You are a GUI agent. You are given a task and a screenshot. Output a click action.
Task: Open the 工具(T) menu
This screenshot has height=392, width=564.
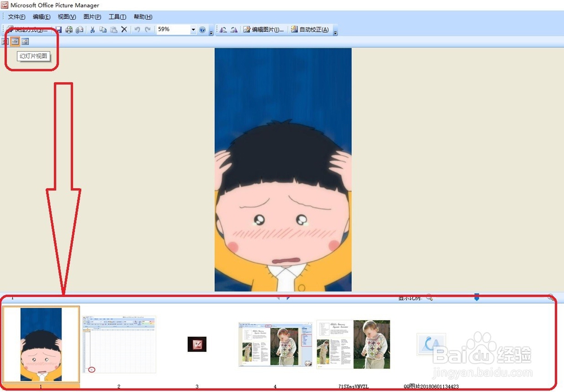tap(116, 16)
